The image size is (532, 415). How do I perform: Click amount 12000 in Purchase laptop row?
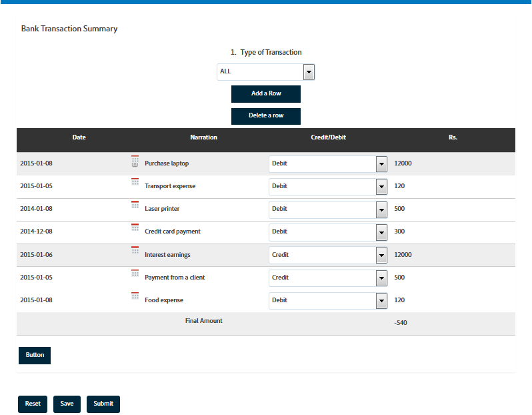pyautogui.click(x=403, y=163)
